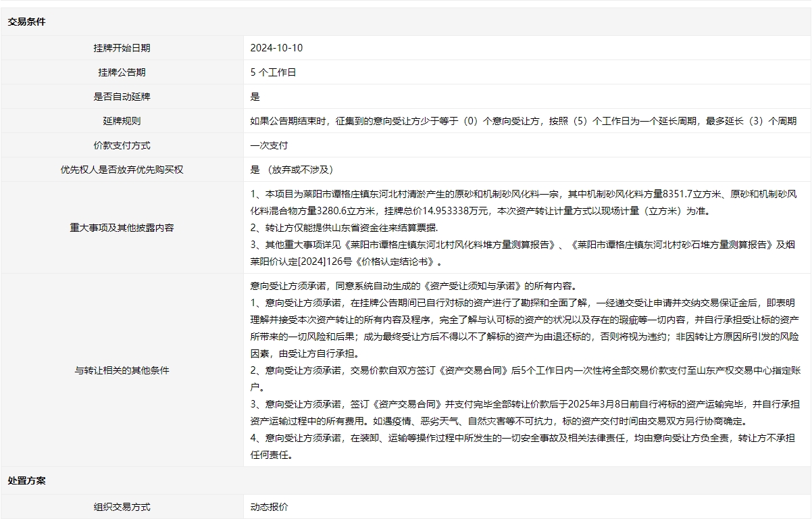Click the 优先权人是否放弃优先购买权 label
812x519 pixels.
(x=122, y=170)
